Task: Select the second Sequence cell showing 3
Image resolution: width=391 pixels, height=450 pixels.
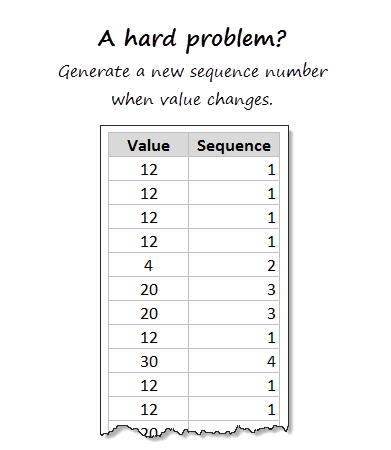Action: (x=234, y=313)
